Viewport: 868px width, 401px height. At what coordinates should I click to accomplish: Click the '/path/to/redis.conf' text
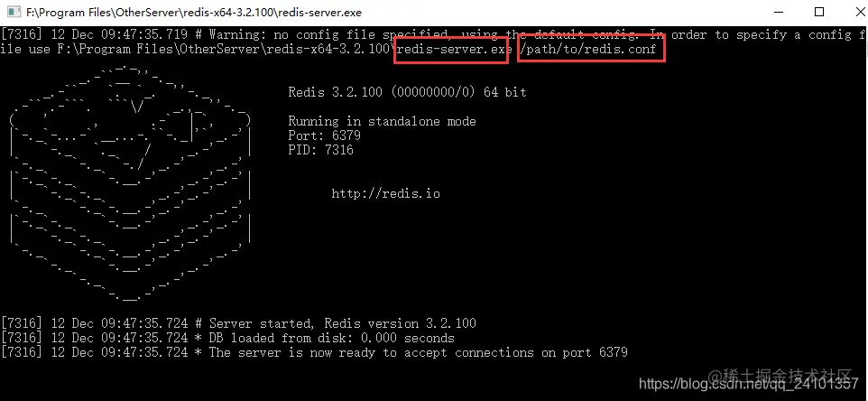tap(588, 50)
